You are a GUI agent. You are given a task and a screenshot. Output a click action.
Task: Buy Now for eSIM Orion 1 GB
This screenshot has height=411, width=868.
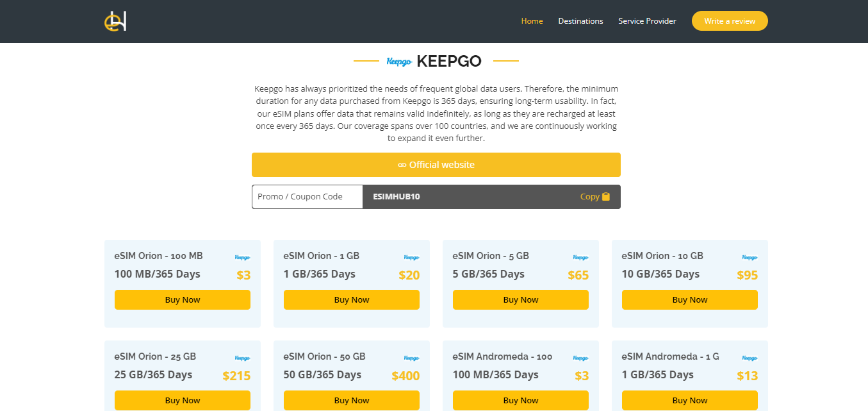click(x=352, y=300)
